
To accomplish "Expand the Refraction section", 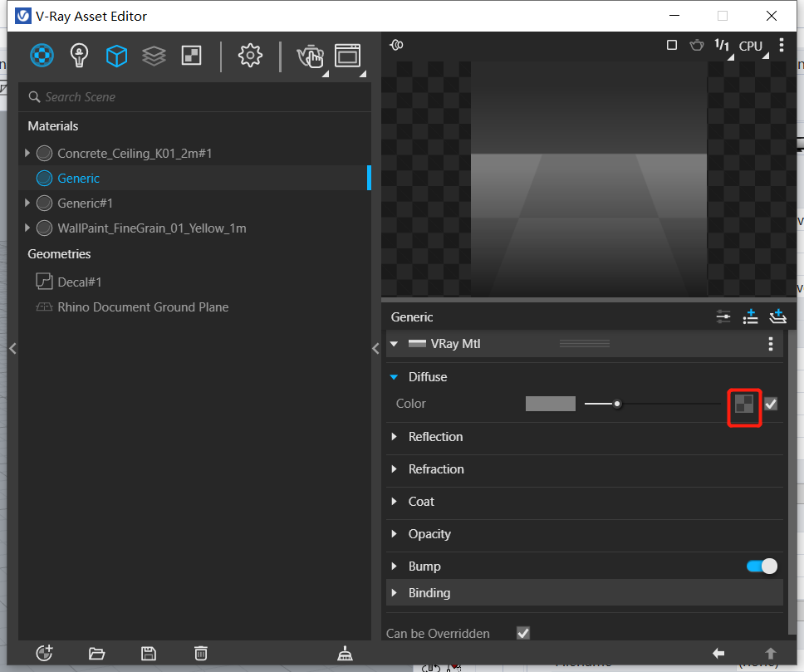I will [394, 468].
